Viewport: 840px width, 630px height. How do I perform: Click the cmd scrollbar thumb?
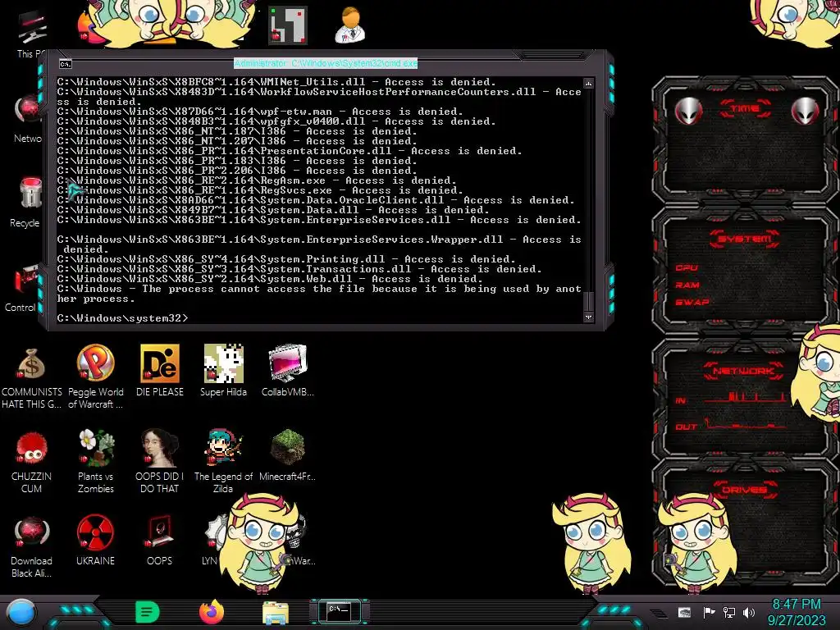[588, 301]
